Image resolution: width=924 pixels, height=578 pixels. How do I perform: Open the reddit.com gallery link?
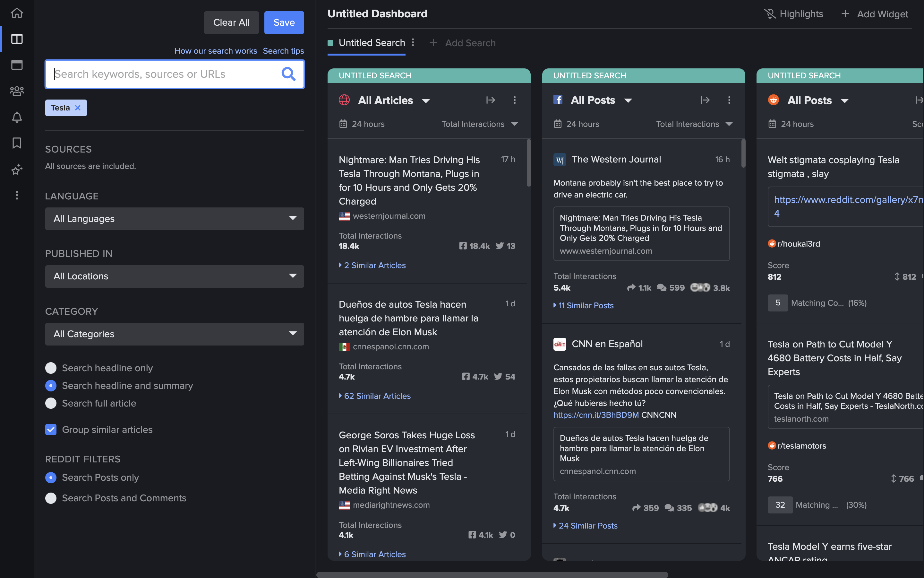tap(848, 206)
